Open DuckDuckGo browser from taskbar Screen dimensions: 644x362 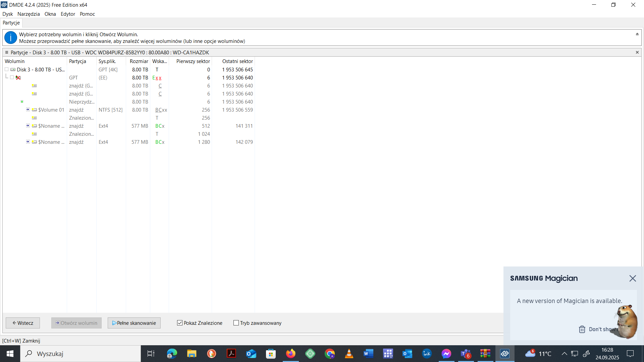click(212, 354)
